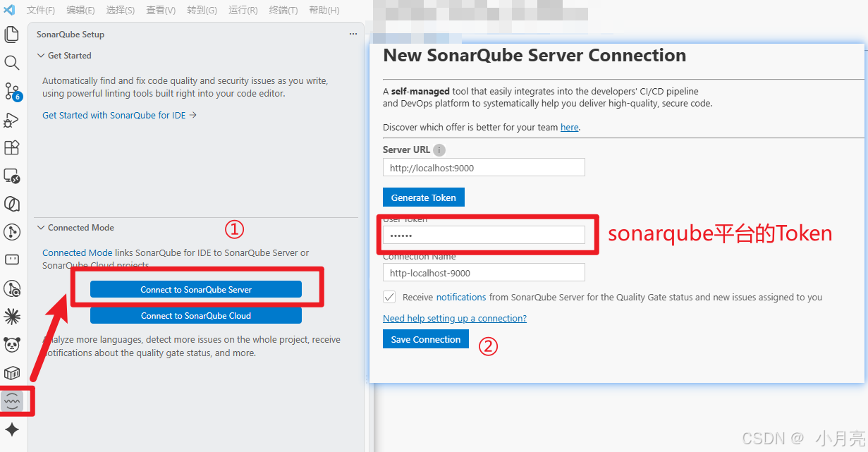Click Connect to SonarQube Server button
This screenshot has height=452, width=868.
(196, 290)
